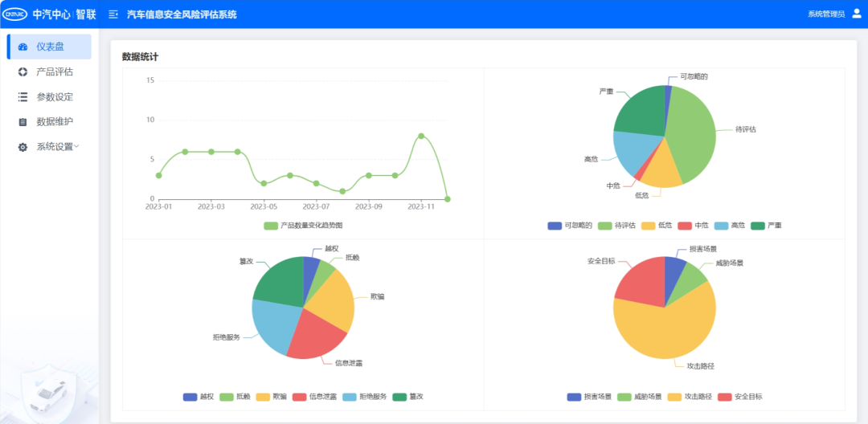Screen dimensions: 868x424
Task: Toggle the 越权 legend entry
Action: pos(199,397)
